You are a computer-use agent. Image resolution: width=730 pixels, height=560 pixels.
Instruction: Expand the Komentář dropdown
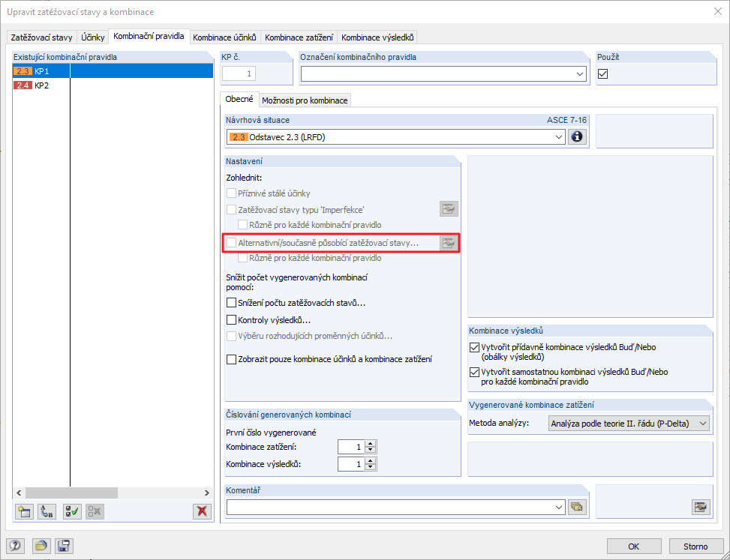click(560, 508)
